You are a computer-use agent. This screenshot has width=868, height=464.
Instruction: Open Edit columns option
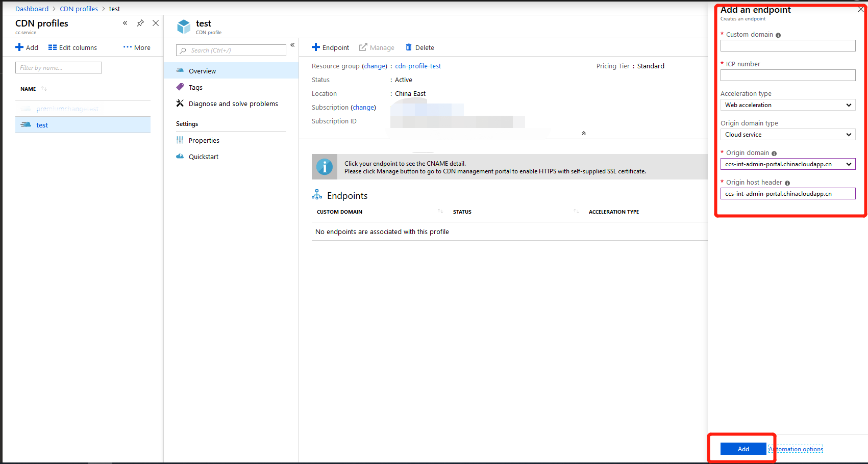(72, 47)
